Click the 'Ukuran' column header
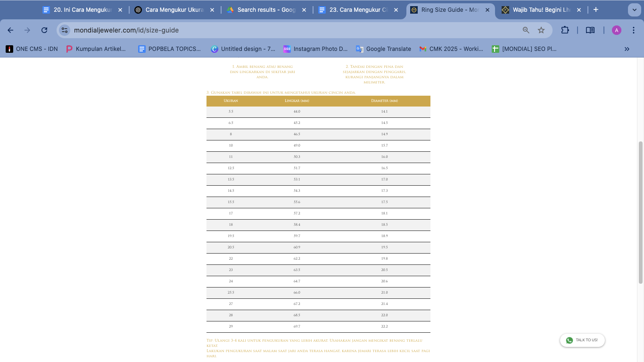Image resolution: width=644 pixels, height=362 pixels. [x=231, y=101]
